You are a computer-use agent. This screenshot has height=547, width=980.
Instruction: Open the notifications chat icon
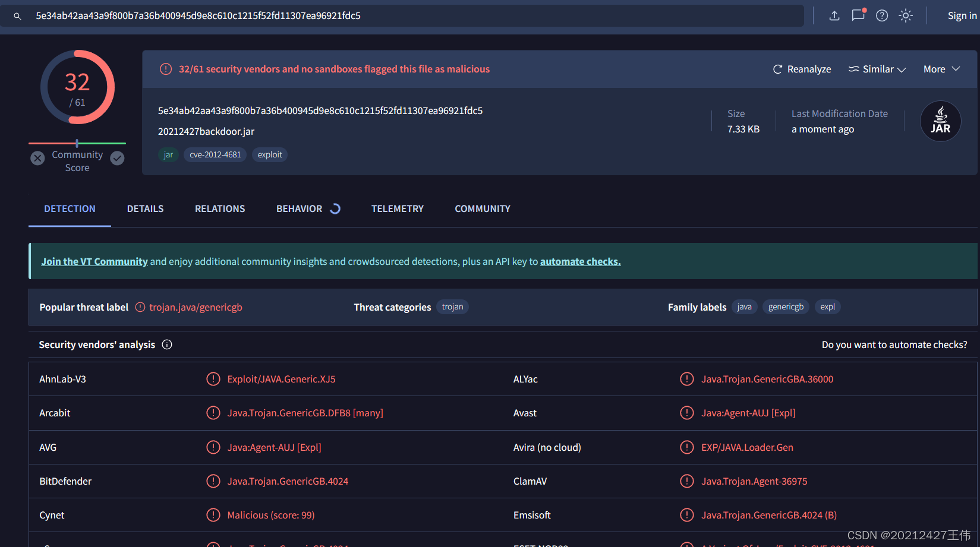(x=858, y=15)
